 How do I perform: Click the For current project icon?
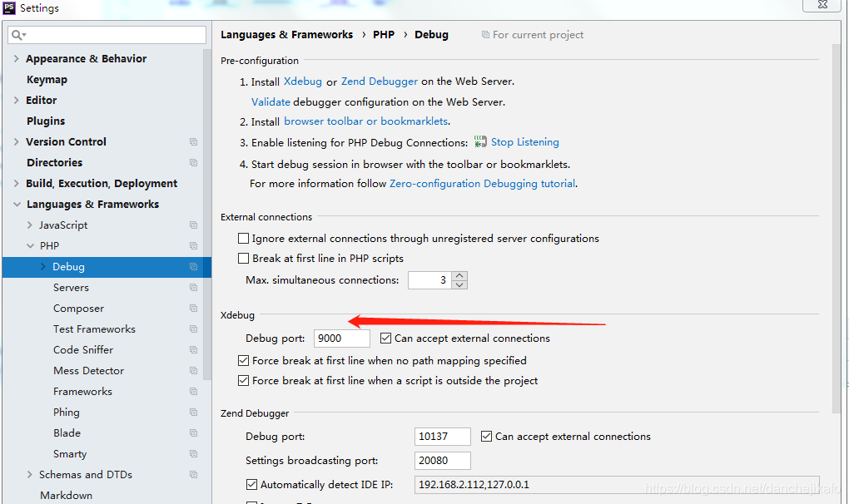[x=485, y=35]
